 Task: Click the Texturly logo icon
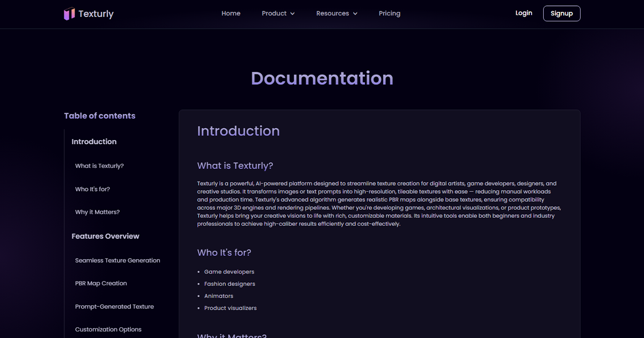(69, 14)
